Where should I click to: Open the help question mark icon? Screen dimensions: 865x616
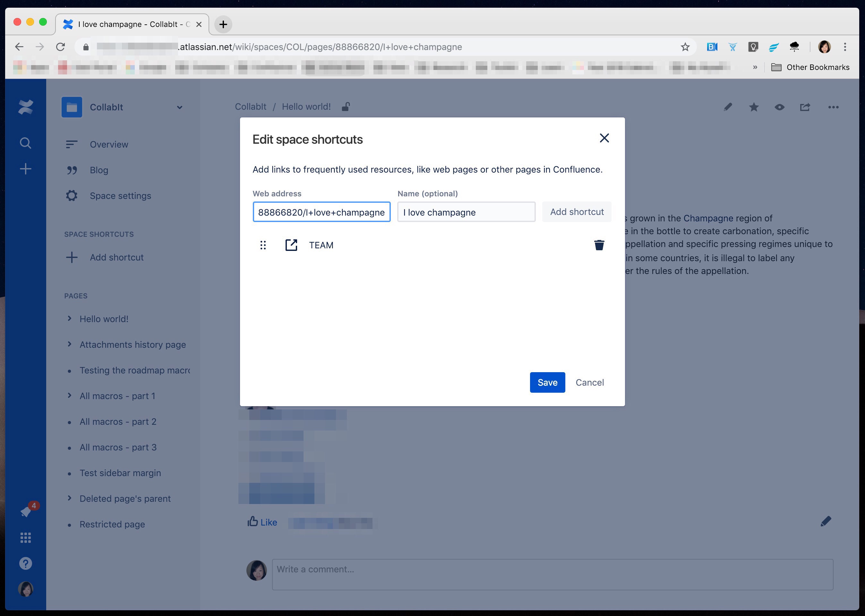[25, 563]
